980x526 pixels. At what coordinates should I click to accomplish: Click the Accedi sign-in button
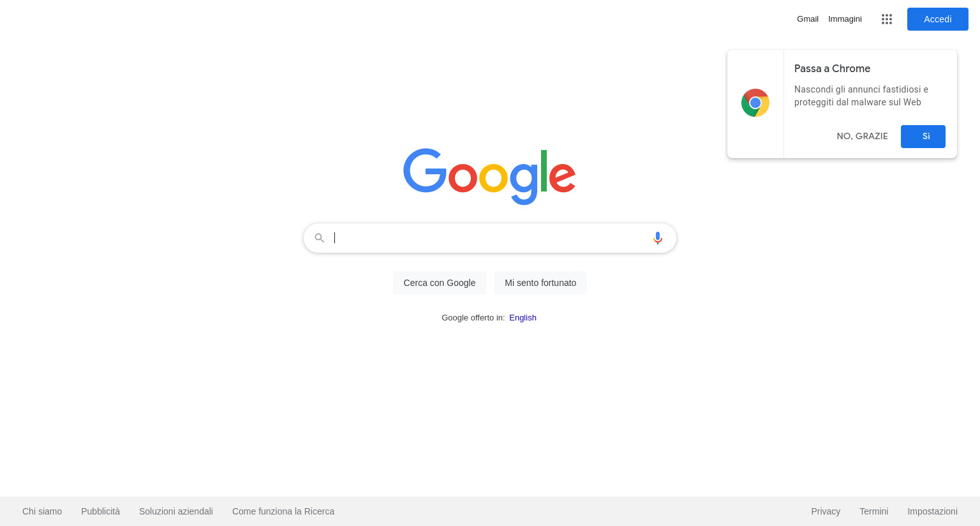(938, 19)
